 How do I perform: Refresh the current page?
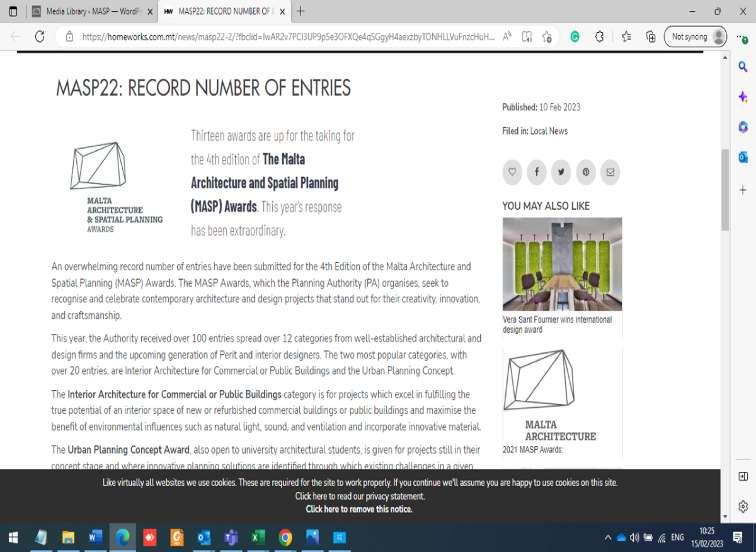40,37
